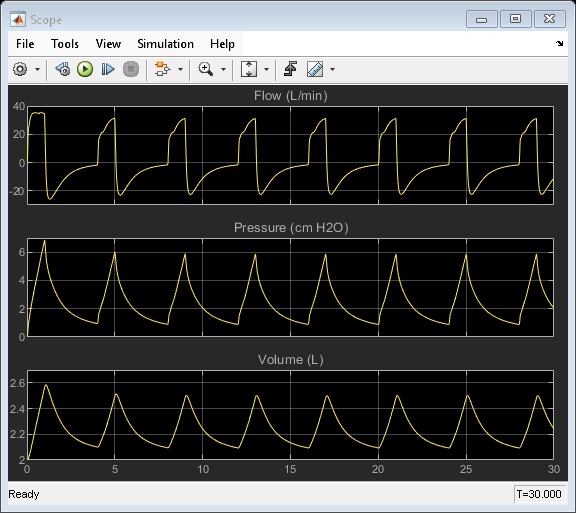Click inside the Pressure (cm H2O) plot

coord(290,287)
